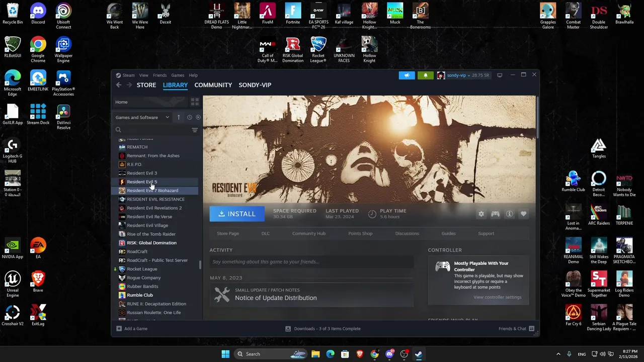Expand Games and Software dropdown

pyautogui.click(x=142, y=117)
